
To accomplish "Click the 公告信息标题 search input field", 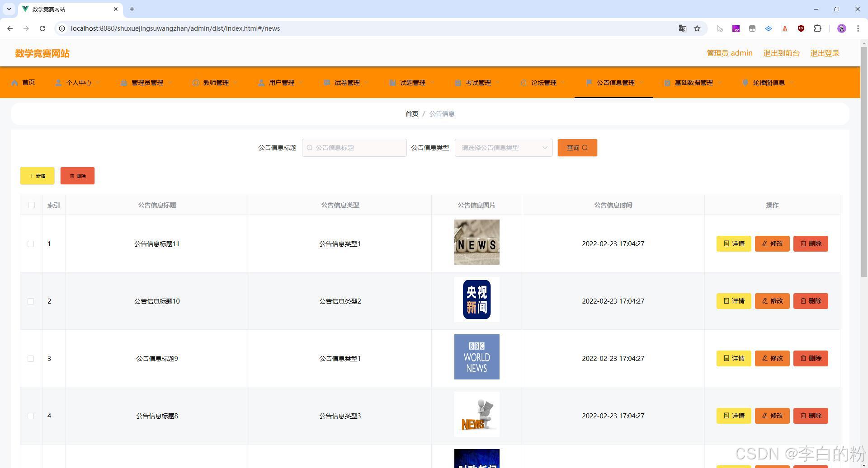I will [x=354, y=148].
